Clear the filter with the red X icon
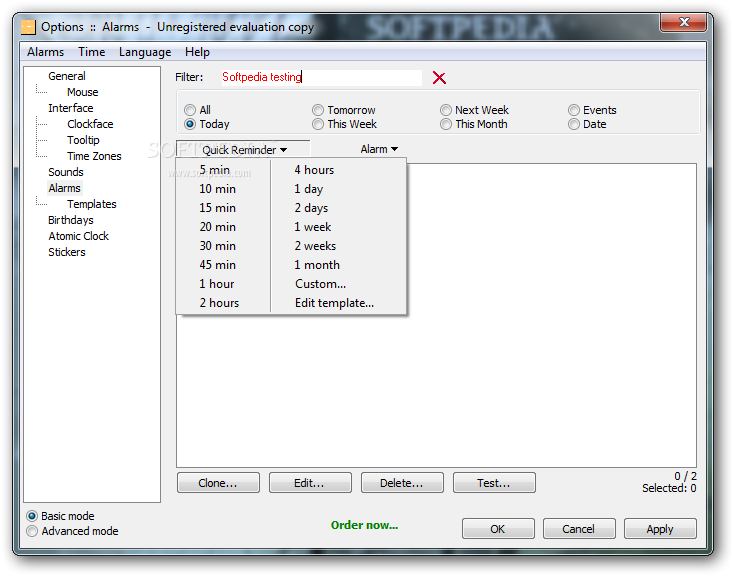734x576 pixels. 439,78
